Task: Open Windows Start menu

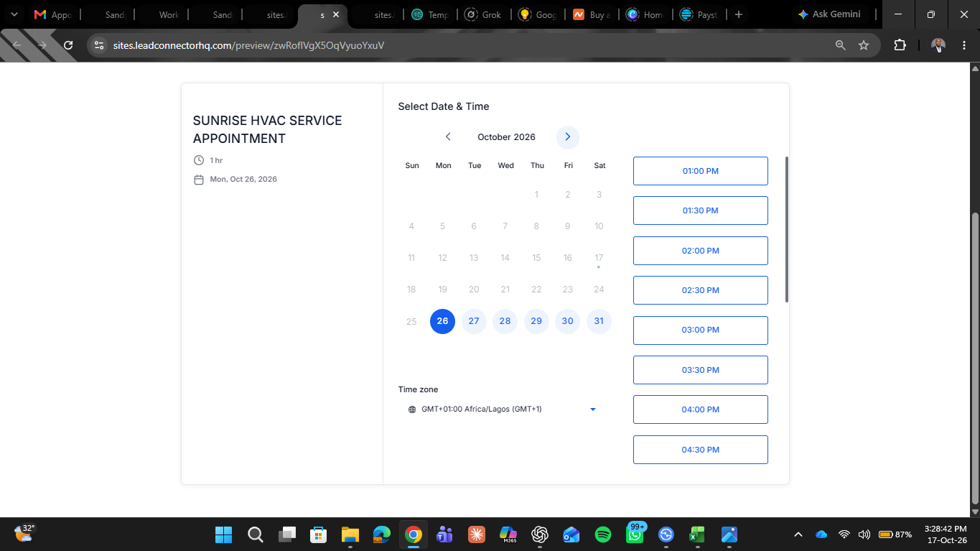Action: pos(223,534)
